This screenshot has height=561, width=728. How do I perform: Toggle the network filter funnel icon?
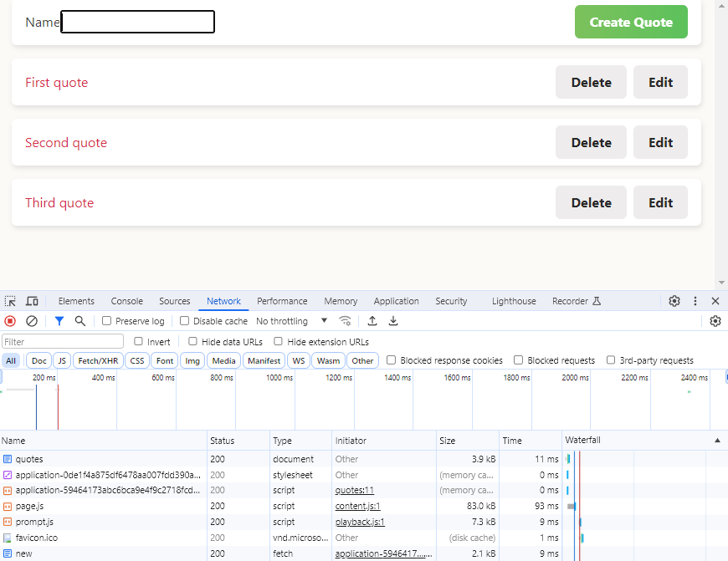(x=59, y=321)
